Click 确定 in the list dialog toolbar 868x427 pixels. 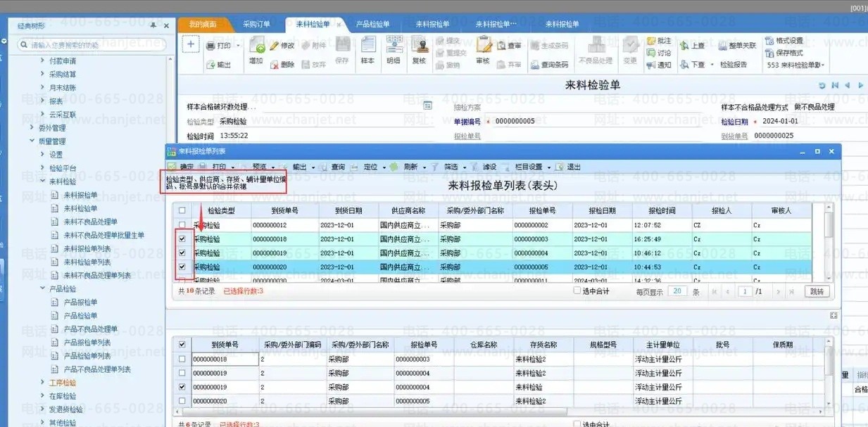[x=181, y=167]
